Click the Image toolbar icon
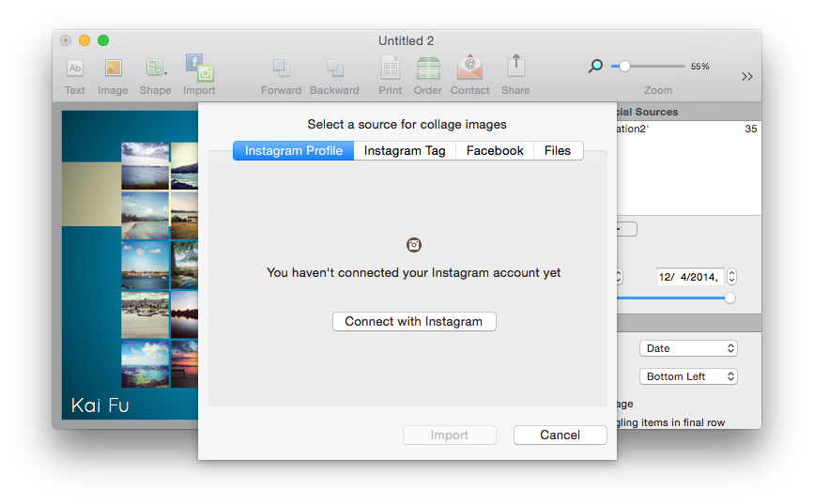This screenshot has height=504, width=814. [x=113, y=69]
